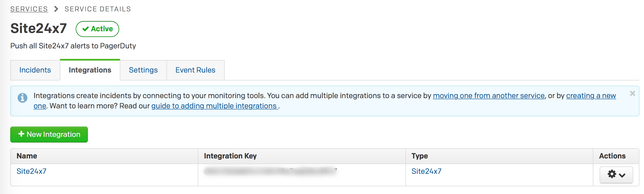The width and height of the screenshot is (644, 194).
Task: Open the SERVICES breadcrumb link
Action: point(29,9)
